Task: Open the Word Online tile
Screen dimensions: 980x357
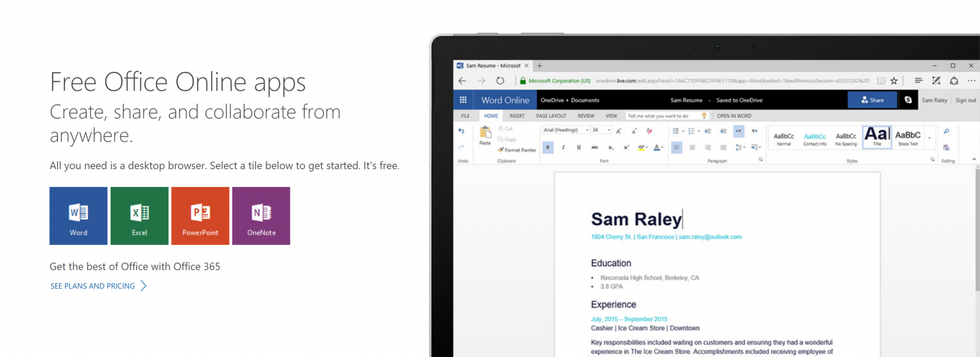Action: coord(78,216)
